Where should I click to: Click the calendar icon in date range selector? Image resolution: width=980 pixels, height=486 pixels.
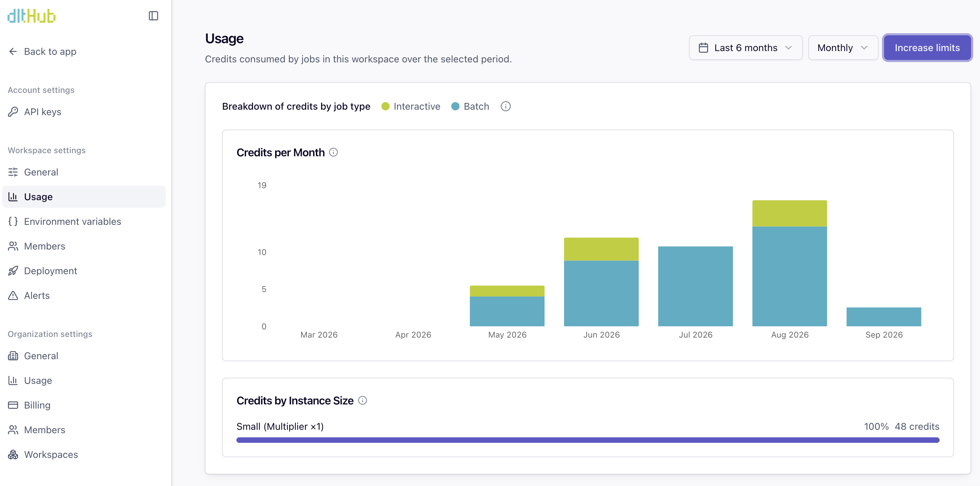coord(703,48)
